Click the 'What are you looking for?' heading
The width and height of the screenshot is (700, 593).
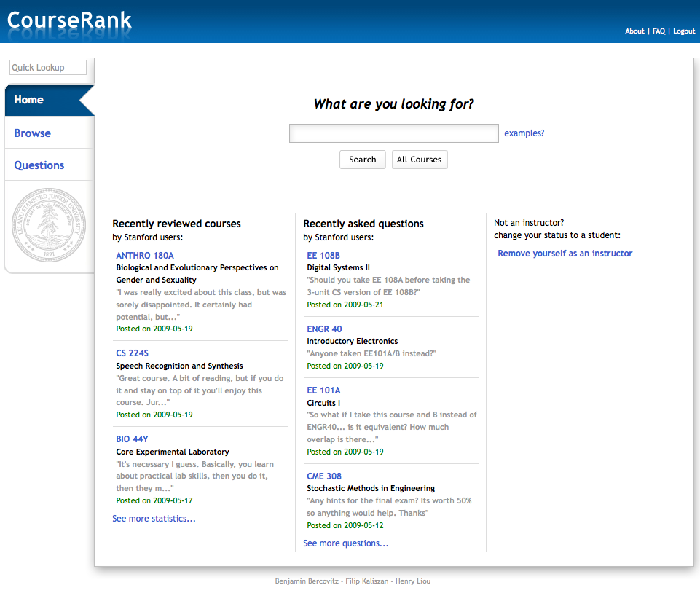393,104
